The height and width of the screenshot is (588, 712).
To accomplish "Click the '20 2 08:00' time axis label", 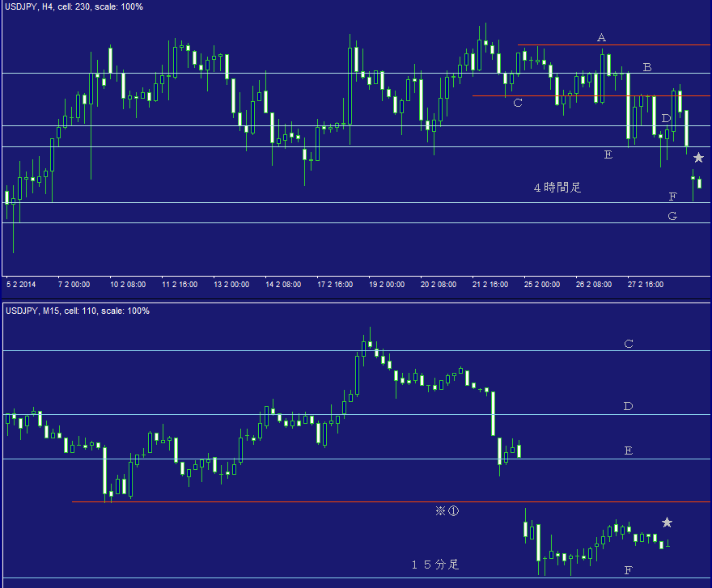I will 439,284.
